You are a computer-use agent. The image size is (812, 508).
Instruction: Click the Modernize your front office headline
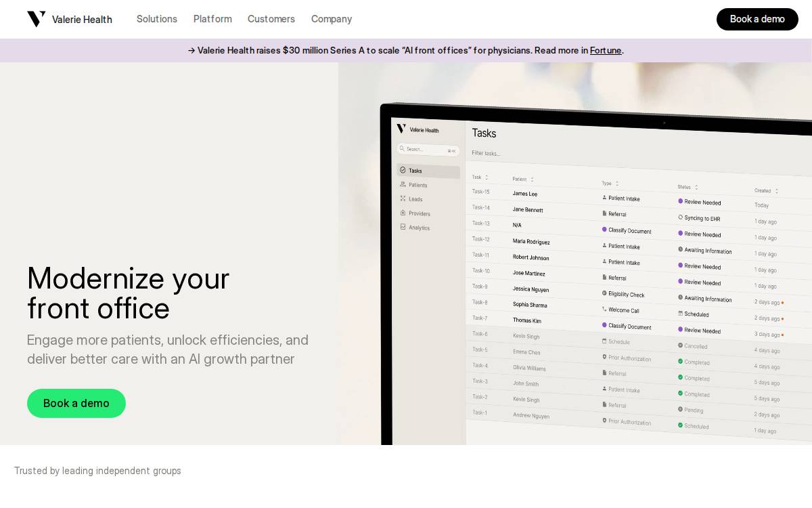click(129, 293)
